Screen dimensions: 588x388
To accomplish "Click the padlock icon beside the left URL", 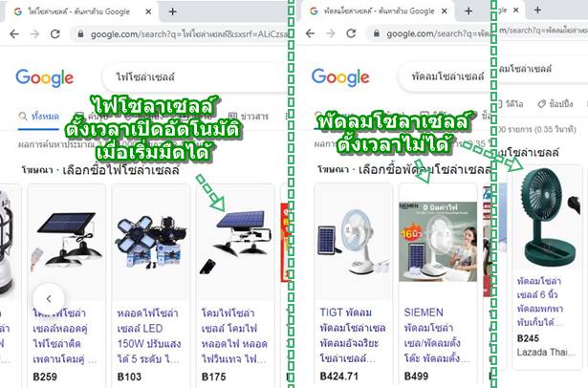I will click(80, 34).
